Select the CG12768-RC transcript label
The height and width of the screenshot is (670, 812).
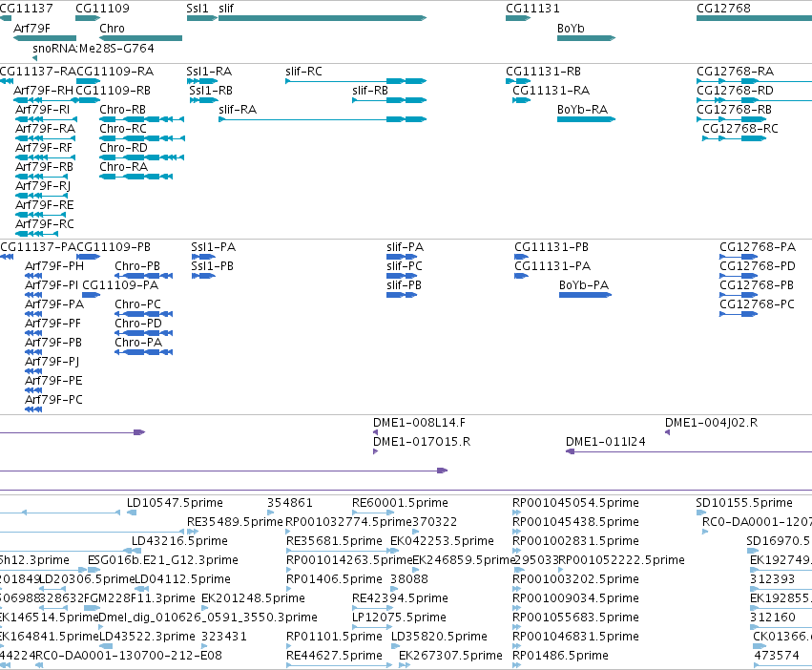tap(740, 129)
